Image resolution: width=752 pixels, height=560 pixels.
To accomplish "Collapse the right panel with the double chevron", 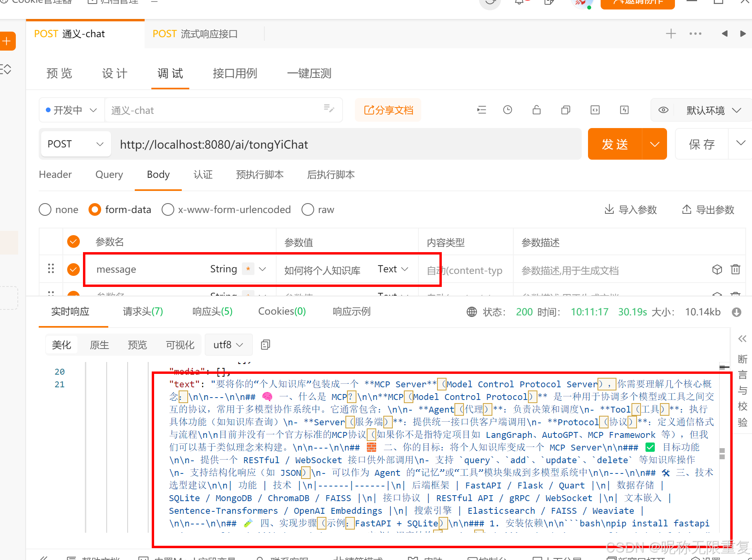I will (743, 339).
